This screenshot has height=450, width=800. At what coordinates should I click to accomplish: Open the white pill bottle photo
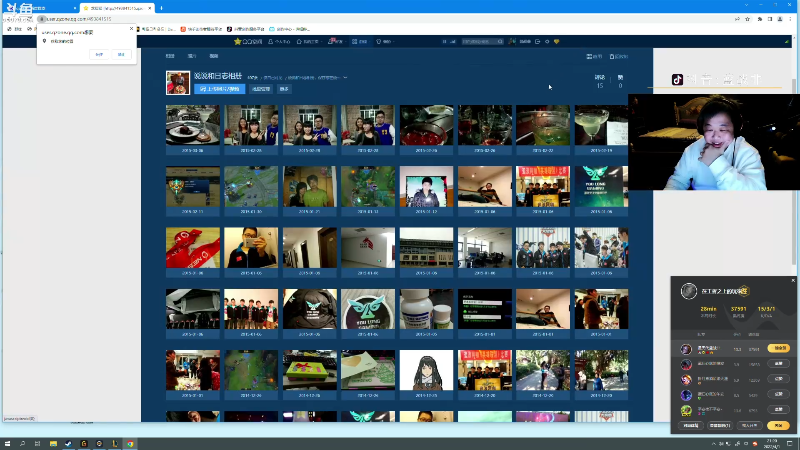tap(427, 309)
